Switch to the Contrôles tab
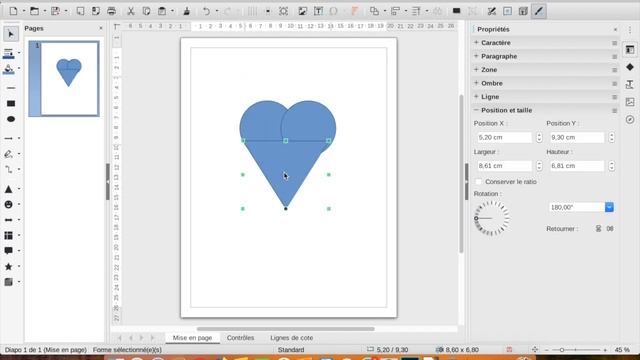Viewport: 640px width, 360px height. coord(240,338)
